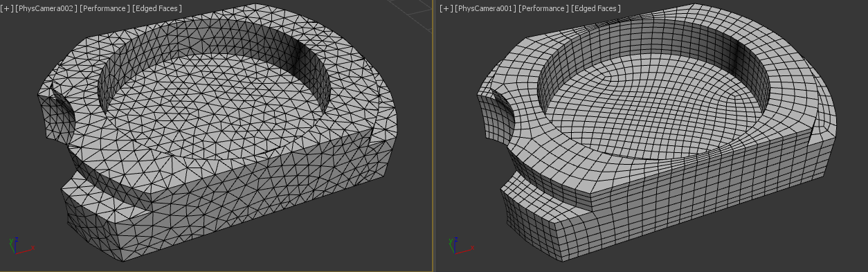Open Edged Faces shading menu in PhysCamera001 viewport

click(596, 8)
